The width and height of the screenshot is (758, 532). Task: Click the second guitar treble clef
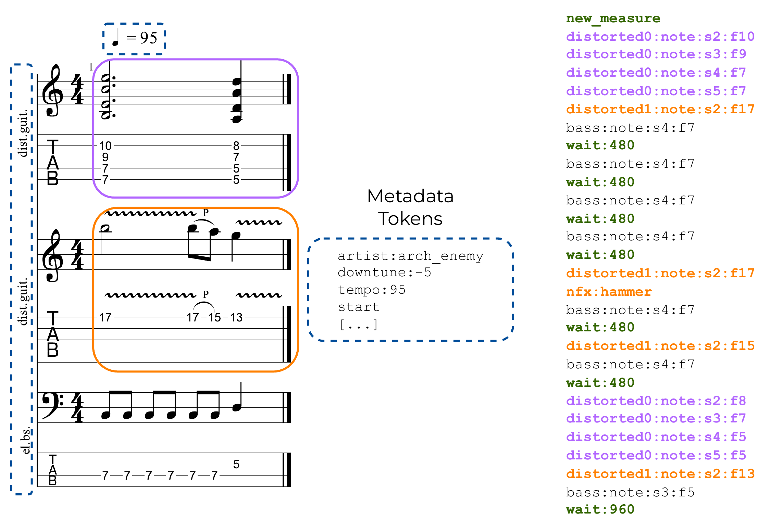[52, 256]
